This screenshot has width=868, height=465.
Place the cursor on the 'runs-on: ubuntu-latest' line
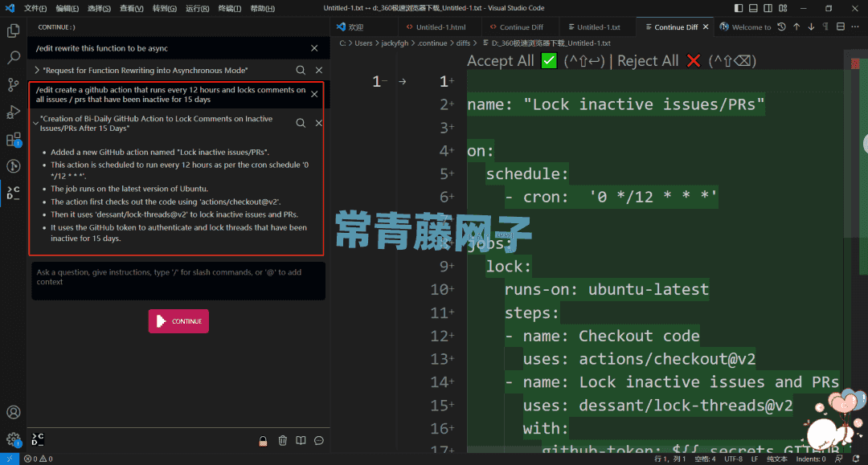coord(606,289)
